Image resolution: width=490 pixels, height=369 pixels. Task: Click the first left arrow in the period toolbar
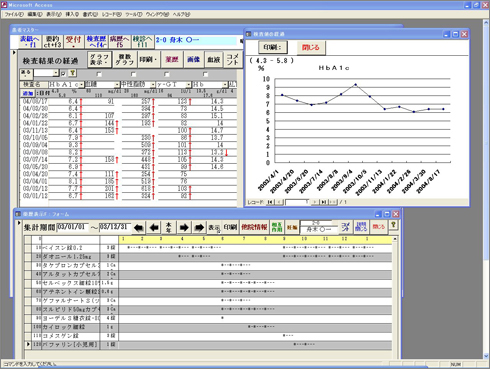coord(139,227)
